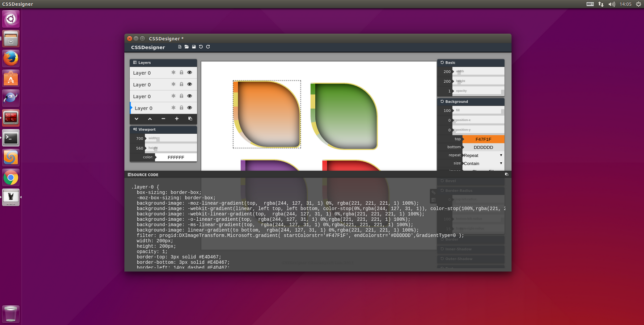
Task: Duplicate layer using the copy icon
Action: pyautogui.click(x=190, y=119)
